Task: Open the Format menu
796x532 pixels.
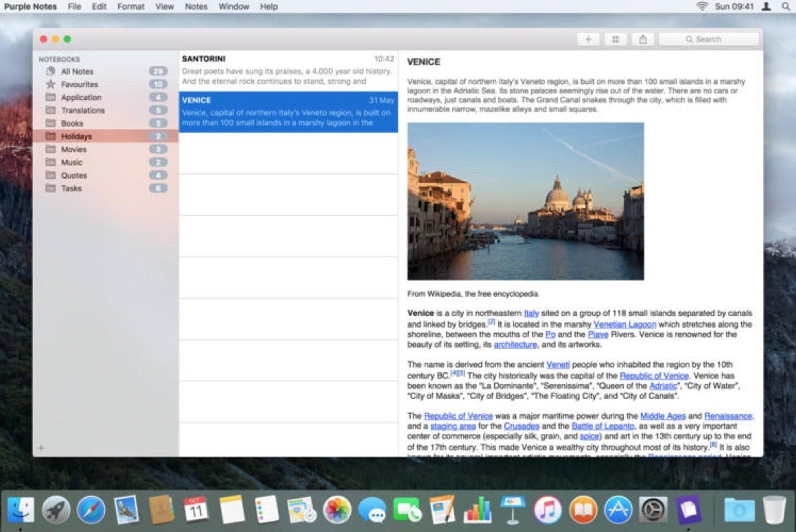Action: coord(131,7)
